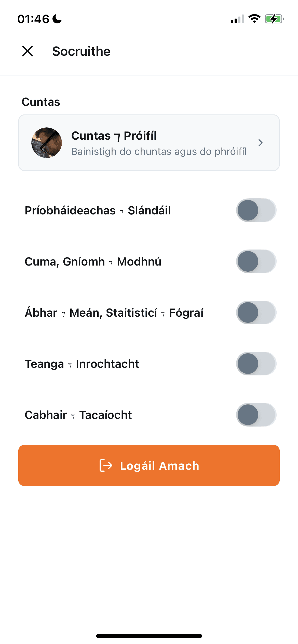Open the Teanga ⁊ Inrochtacht label
This screenshot has height=644, width=298.
click(82, 364)
